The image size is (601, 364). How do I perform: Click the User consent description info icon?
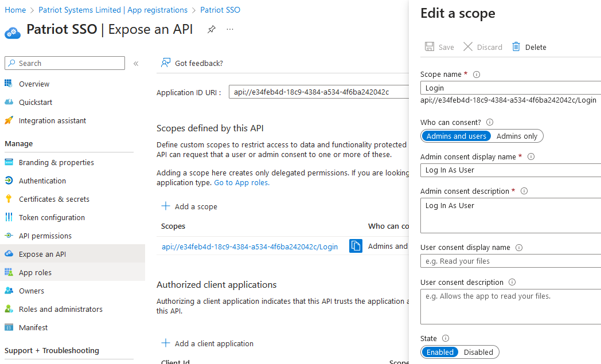[512, 282]
